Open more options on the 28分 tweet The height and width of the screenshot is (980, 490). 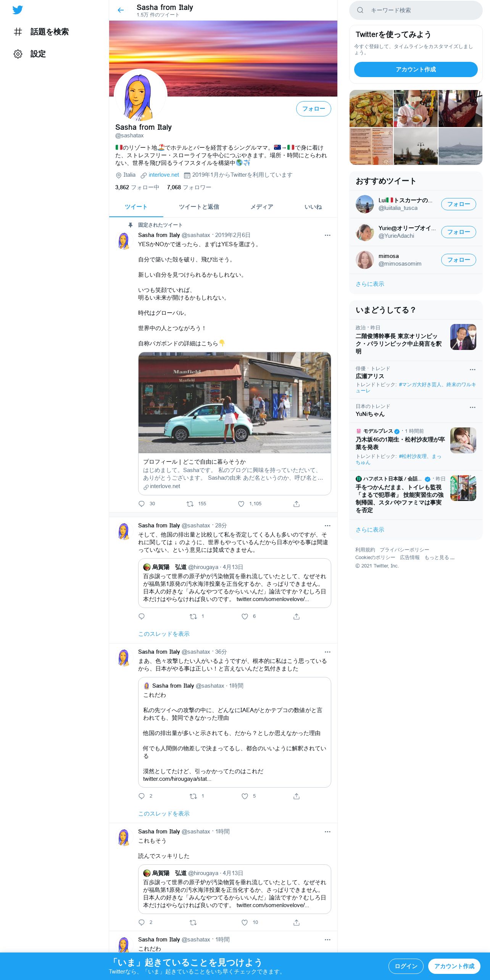[327, 525]
